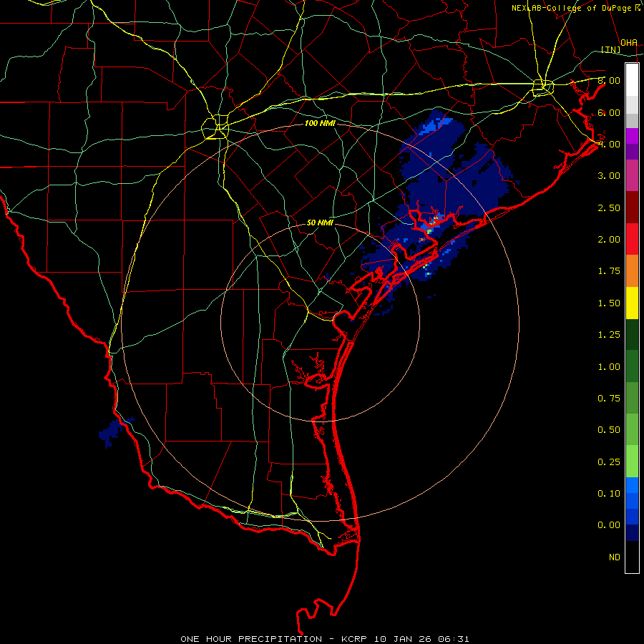
Task: Click the "1.00" scale label
Action: click(x=609, y=367)
